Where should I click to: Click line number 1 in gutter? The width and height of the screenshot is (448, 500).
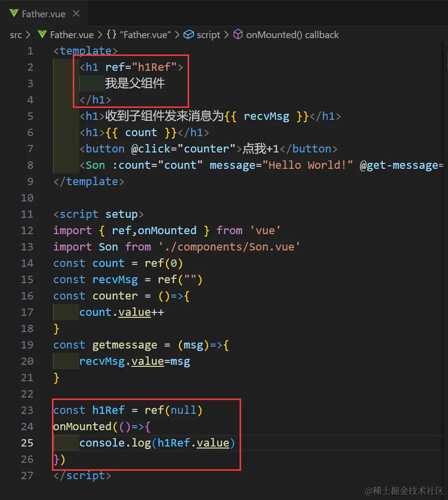pos(30,50)
